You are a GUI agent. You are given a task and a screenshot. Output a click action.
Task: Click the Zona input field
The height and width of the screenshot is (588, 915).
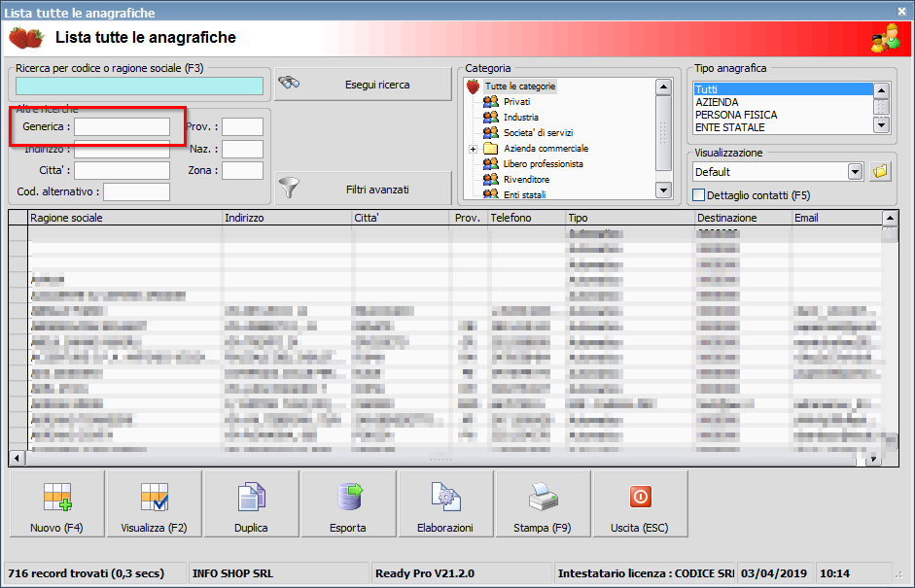point(243,170)
